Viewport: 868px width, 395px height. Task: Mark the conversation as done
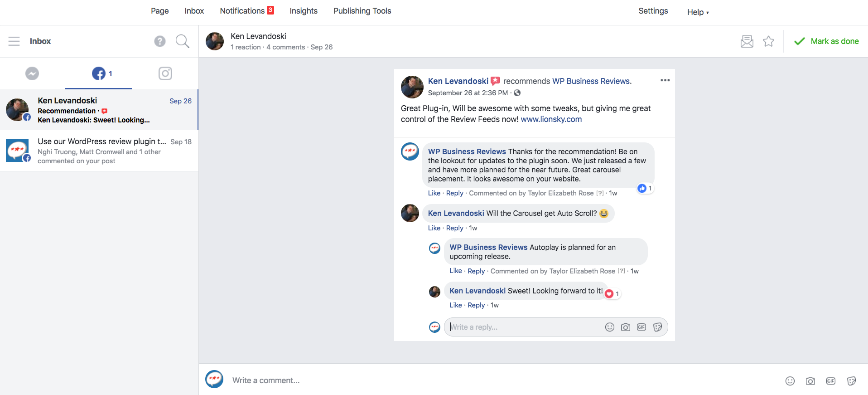pyautogui.click(x=826, y=41)
